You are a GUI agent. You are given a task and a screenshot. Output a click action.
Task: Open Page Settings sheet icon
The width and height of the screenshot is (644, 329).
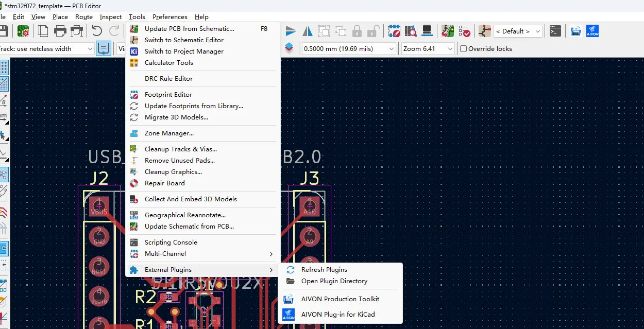tap(44, 31)
